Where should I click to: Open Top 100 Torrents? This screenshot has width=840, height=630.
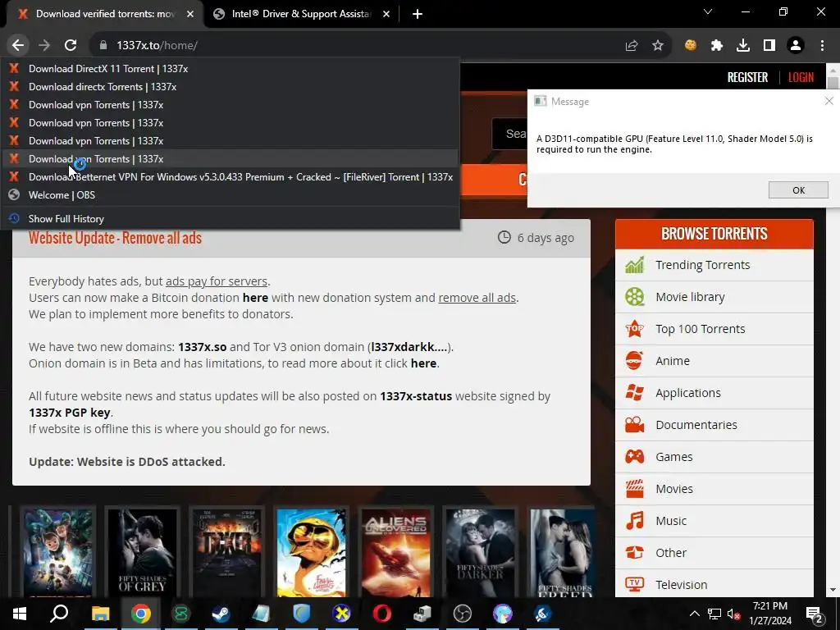coord(714,329)
